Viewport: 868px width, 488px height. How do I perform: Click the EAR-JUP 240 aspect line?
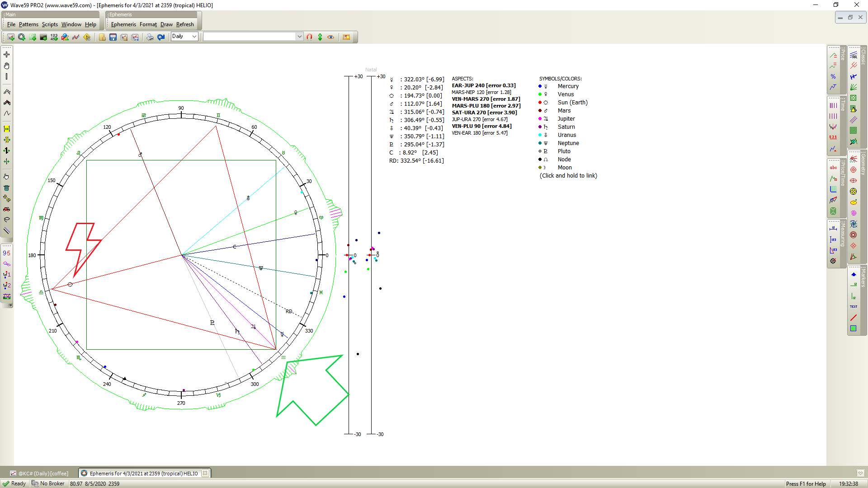pyautogui.click(x=484, y=85)
